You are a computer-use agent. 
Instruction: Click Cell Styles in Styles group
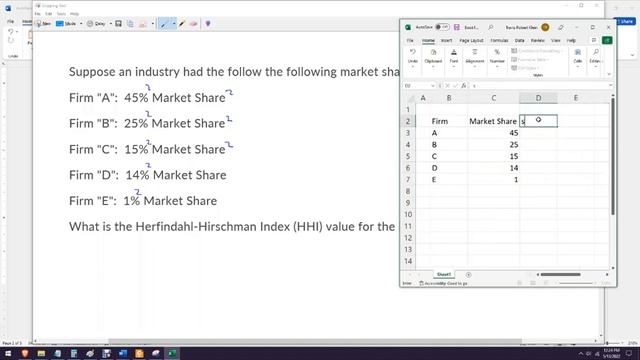point(525,68)
